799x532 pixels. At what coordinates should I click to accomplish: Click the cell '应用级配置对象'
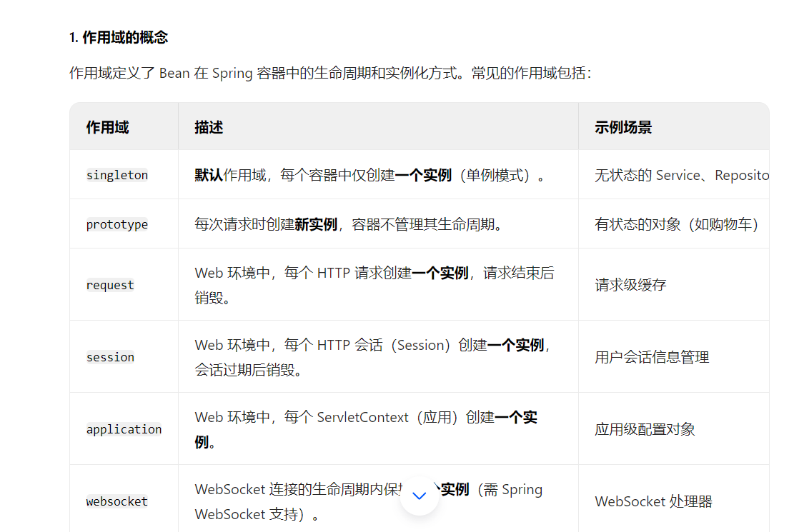tap(645, 430)
